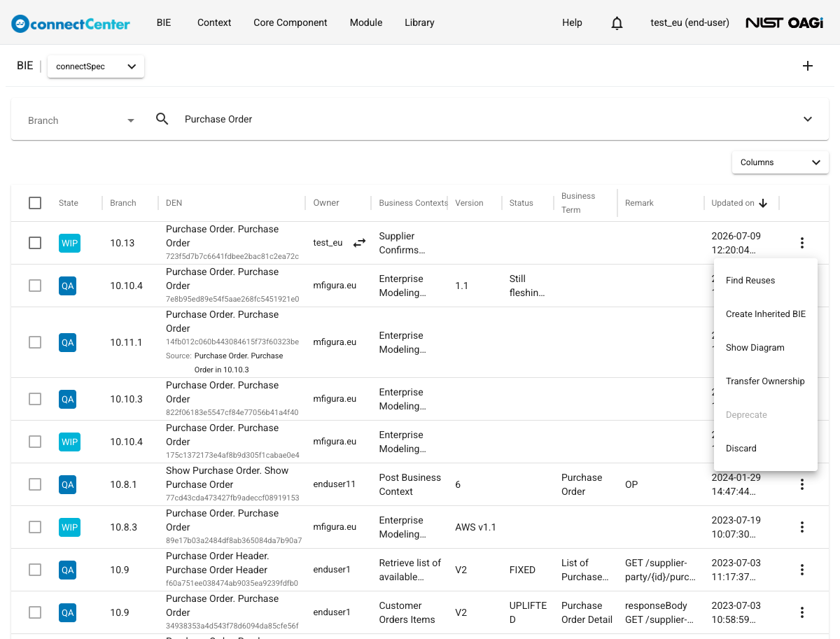
Task: Click the Still fleshin… status cell
Action: (x=527, y=286)
